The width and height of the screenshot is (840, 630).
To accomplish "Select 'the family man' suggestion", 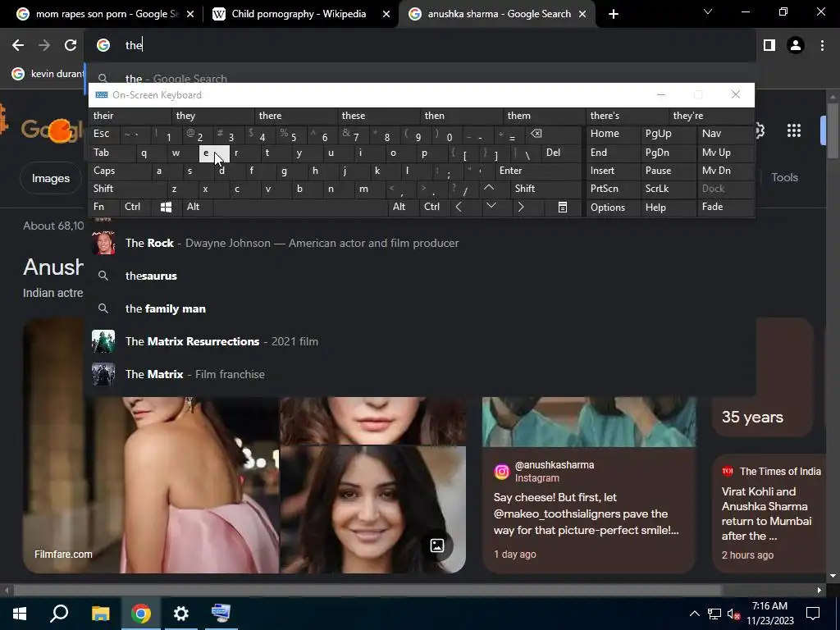I will coord(422,308).
